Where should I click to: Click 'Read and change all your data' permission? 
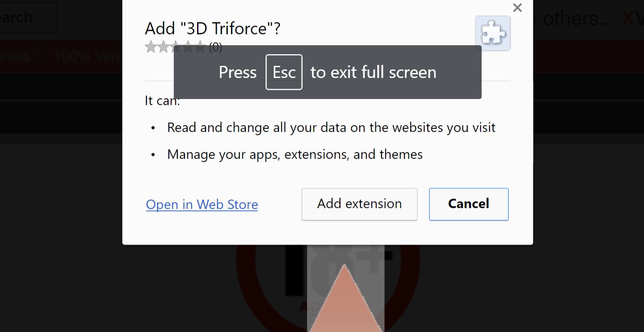[331, 128]
